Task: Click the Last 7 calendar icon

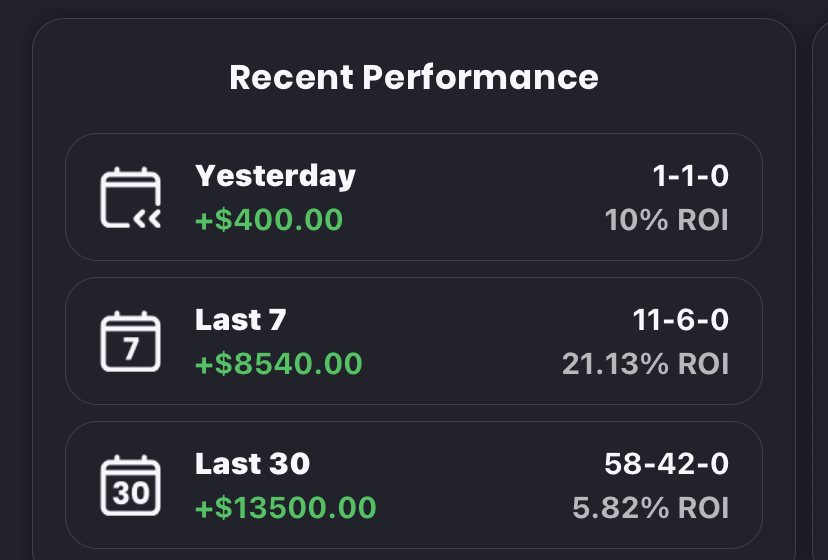Action: (131, 342)
